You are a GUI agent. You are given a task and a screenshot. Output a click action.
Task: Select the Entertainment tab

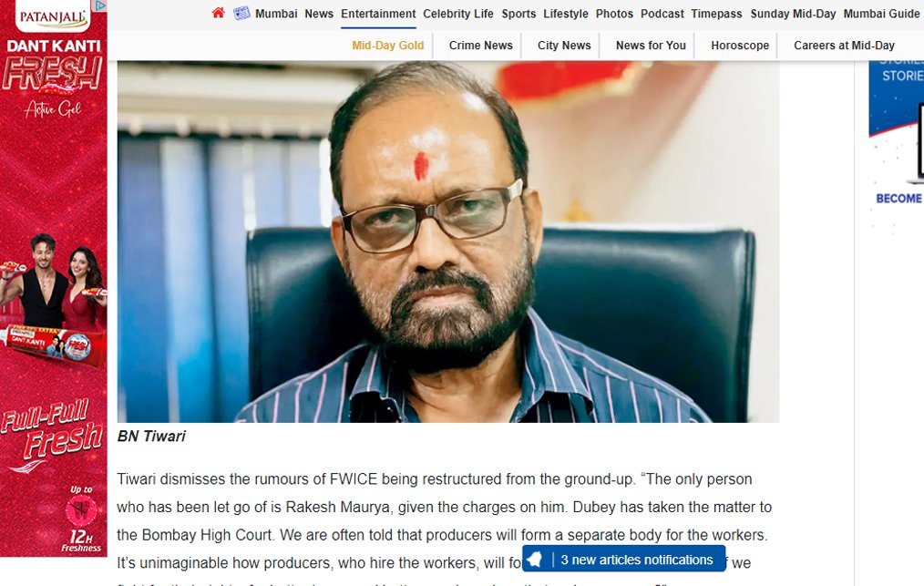pos(378,14)
